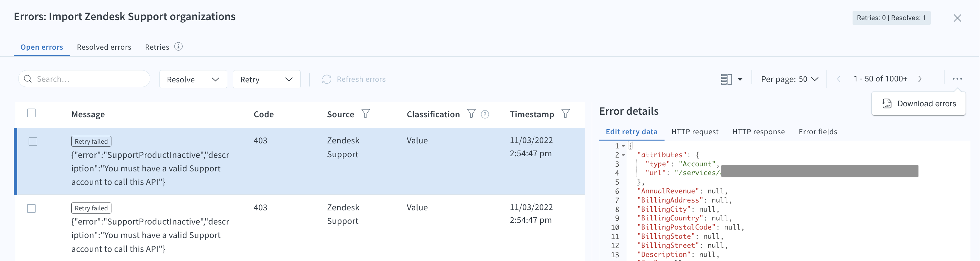The image size is (980, 261).
Task: Click the first row's Retry failed badge
Action: click(91, 142)
